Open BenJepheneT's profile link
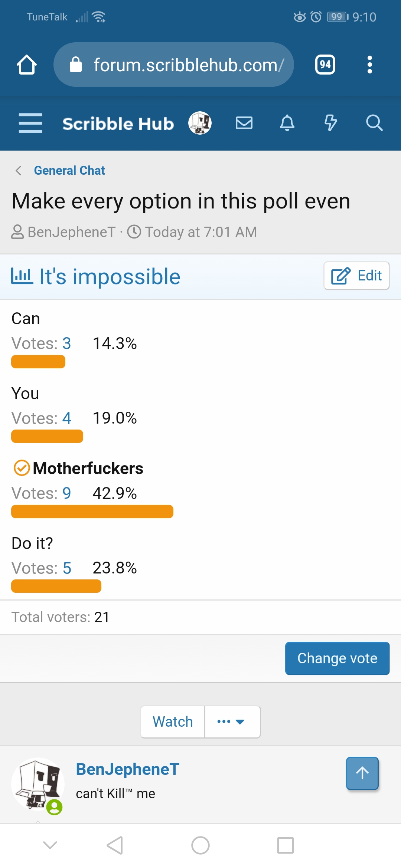The height and width of the screenshot is (868, 401). point(127,769)
